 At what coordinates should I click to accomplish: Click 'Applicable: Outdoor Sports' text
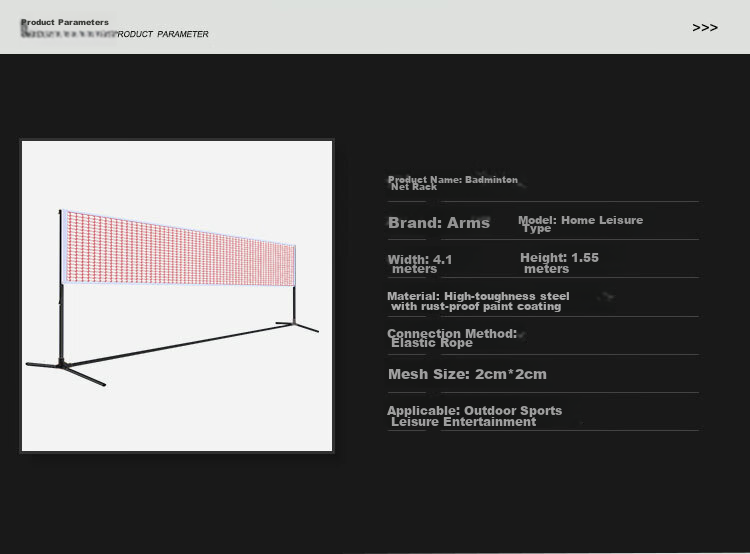point(474,416)
